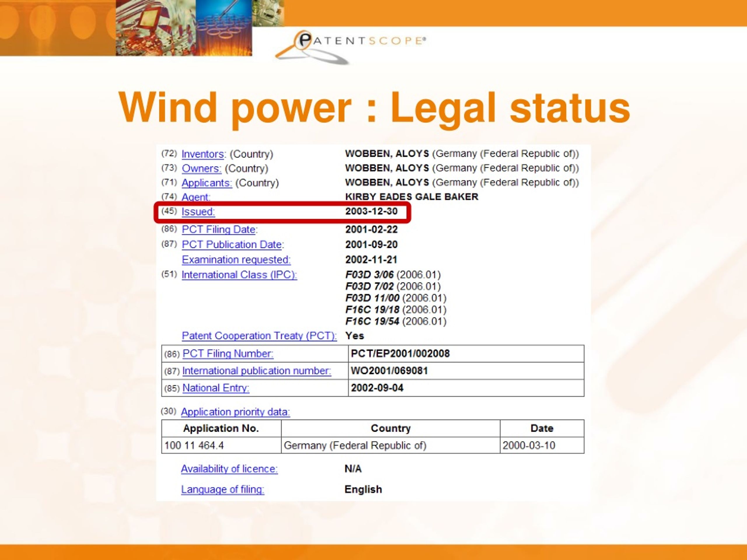This screenshot has height=560, width=747.
Task: Click the Language of filing link
Action: click(223, 489)
